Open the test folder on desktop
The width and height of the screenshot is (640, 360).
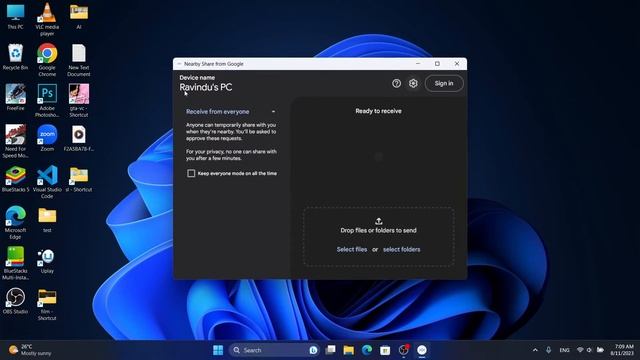47,220
